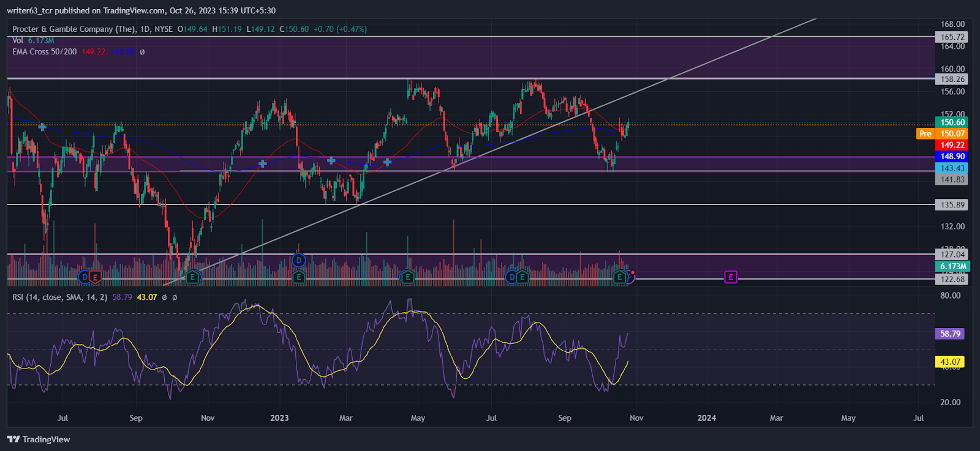The image size is (980, 451).
Task: Click the yellow RSI SMA label 43.07
Action: coord(950,362)
